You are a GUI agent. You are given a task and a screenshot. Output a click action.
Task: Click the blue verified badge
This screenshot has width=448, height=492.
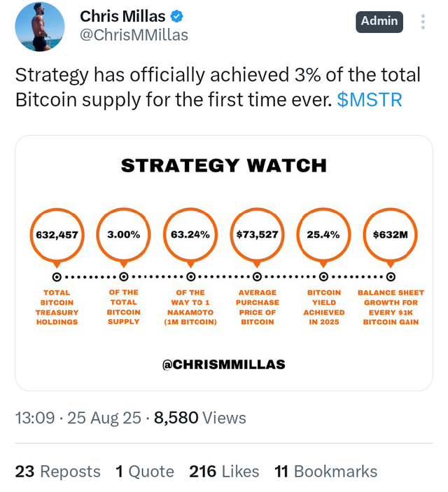177,16
